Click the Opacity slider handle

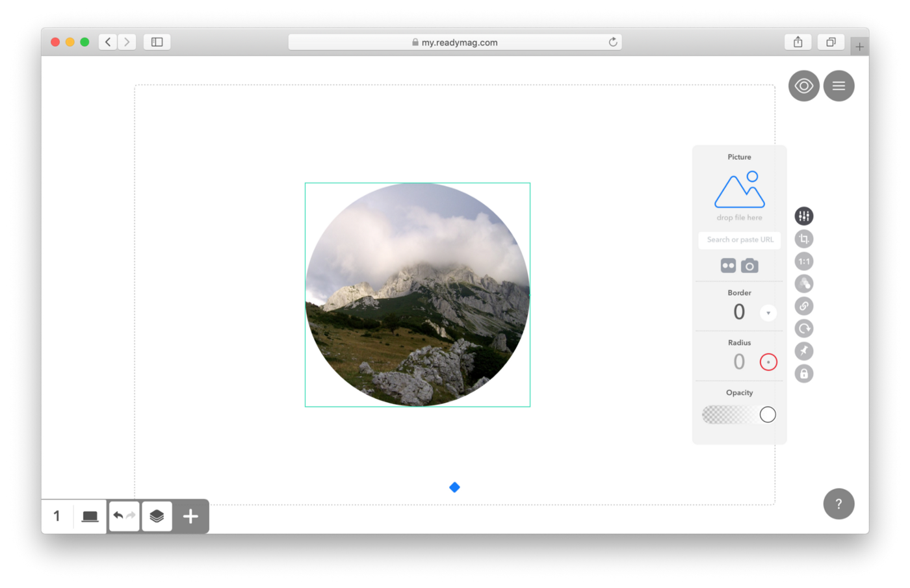(768, 415)
